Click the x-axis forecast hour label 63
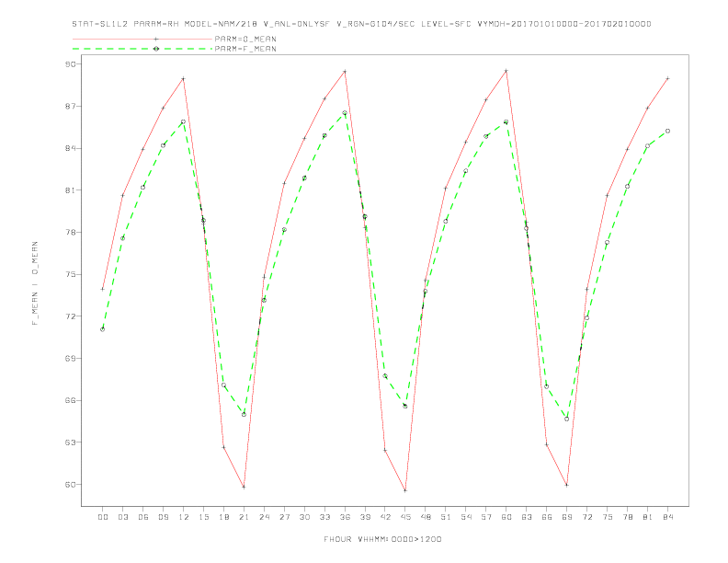 527,517
